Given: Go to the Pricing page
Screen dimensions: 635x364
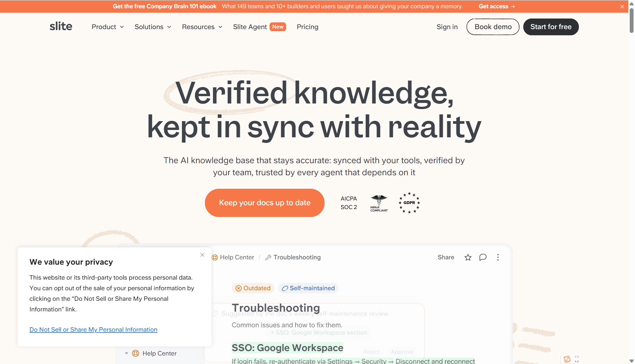Looking at the screenshot, I should (308, 27).
